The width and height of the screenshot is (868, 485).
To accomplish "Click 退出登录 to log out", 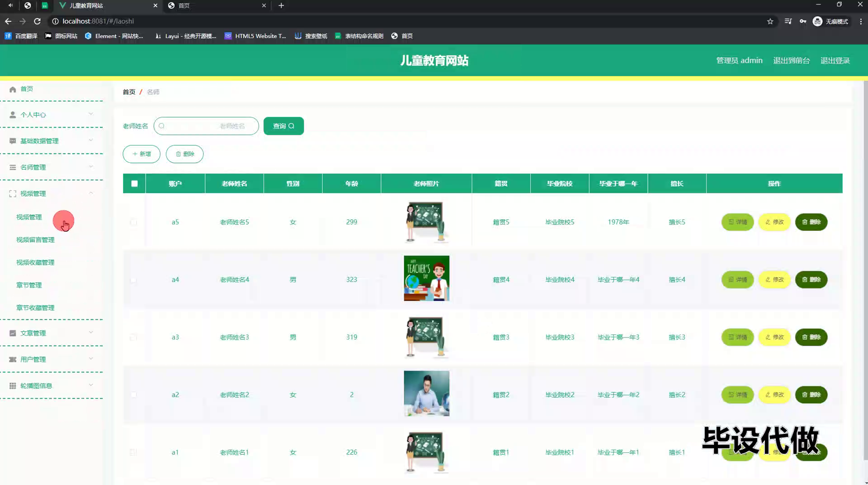I will pos(835,60).
